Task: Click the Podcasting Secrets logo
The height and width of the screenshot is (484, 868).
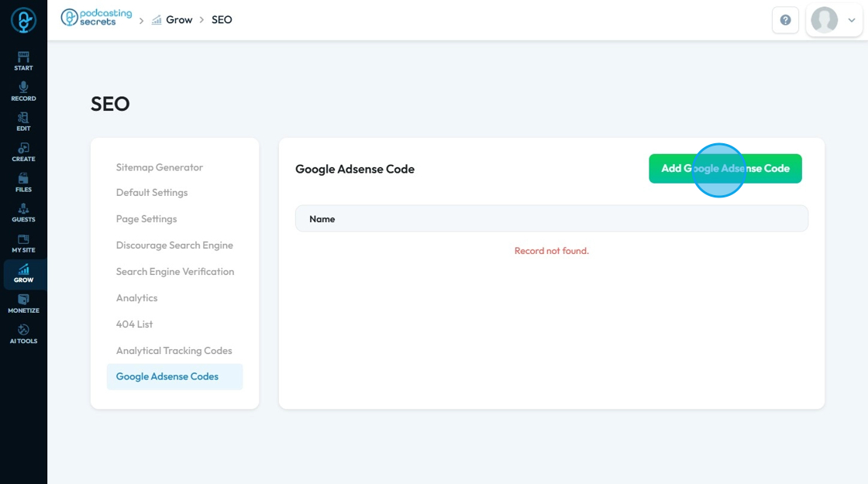Action: click(97, 18)
